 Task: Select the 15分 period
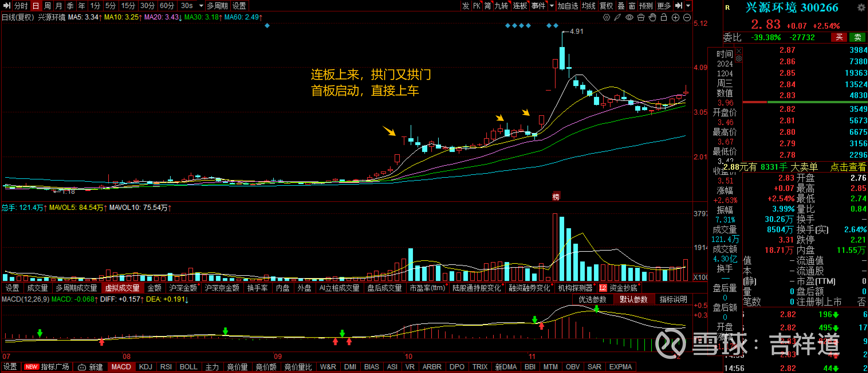click(128, 5)
